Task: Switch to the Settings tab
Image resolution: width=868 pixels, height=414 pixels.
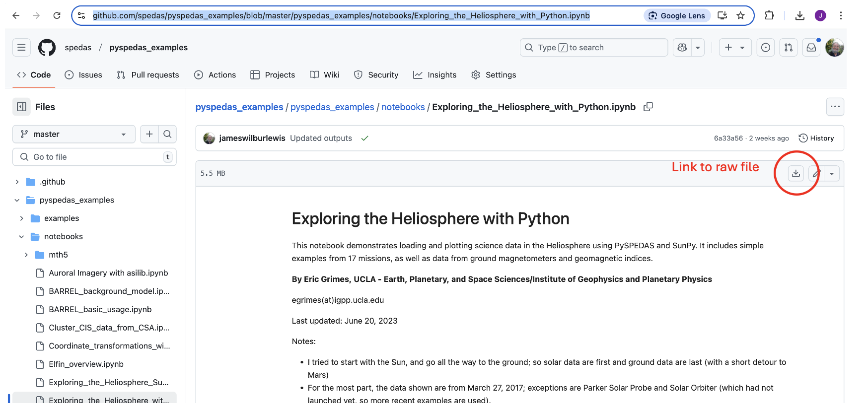Action: pyautogui.click(x=494, y=74)
